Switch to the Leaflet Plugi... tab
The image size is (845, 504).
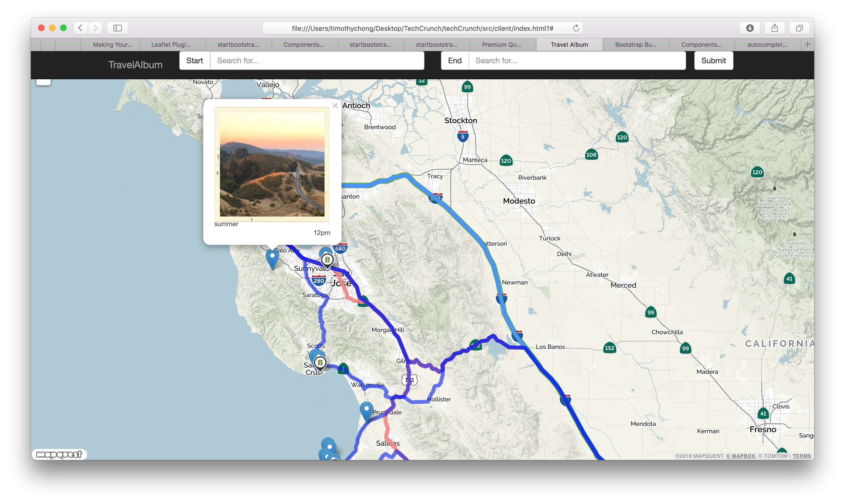click(171, 45)
